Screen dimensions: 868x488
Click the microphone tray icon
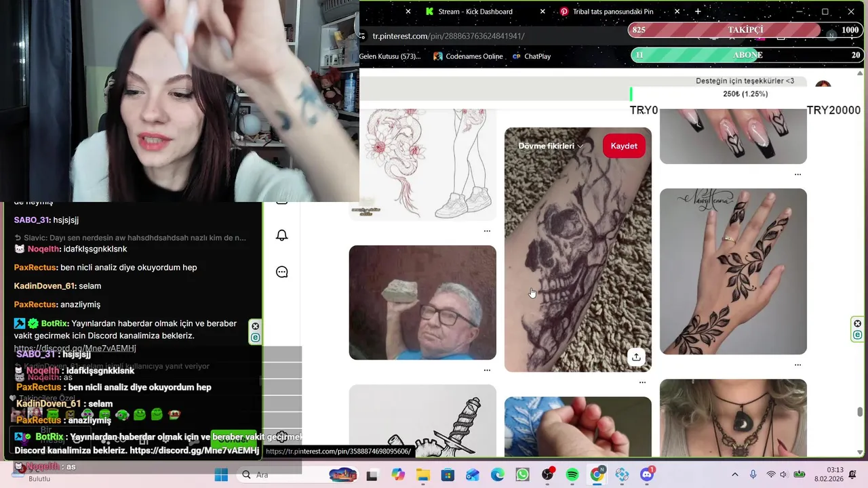coord(753,475)
